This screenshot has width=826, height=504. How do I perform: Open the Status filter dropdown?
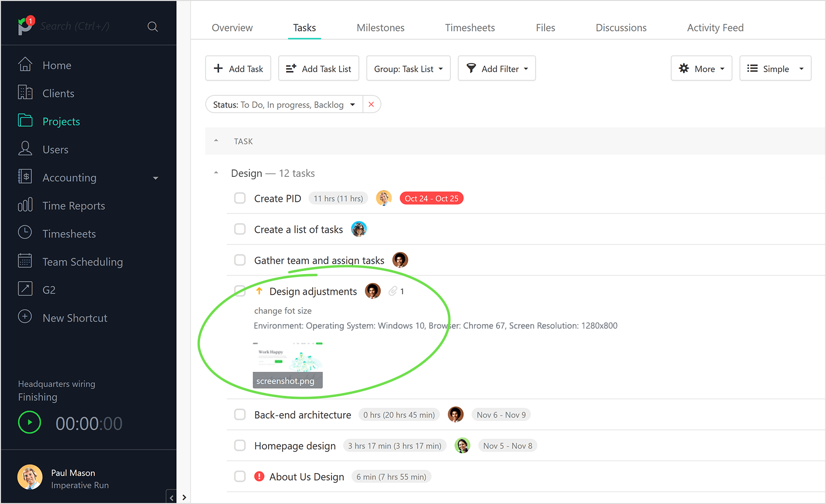[x=353, y=104]
